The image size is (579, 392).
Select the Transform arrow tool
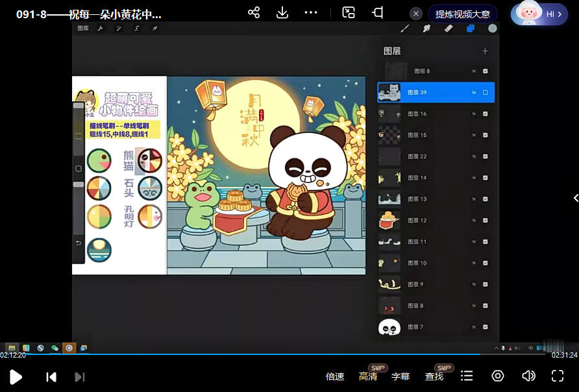154,29
